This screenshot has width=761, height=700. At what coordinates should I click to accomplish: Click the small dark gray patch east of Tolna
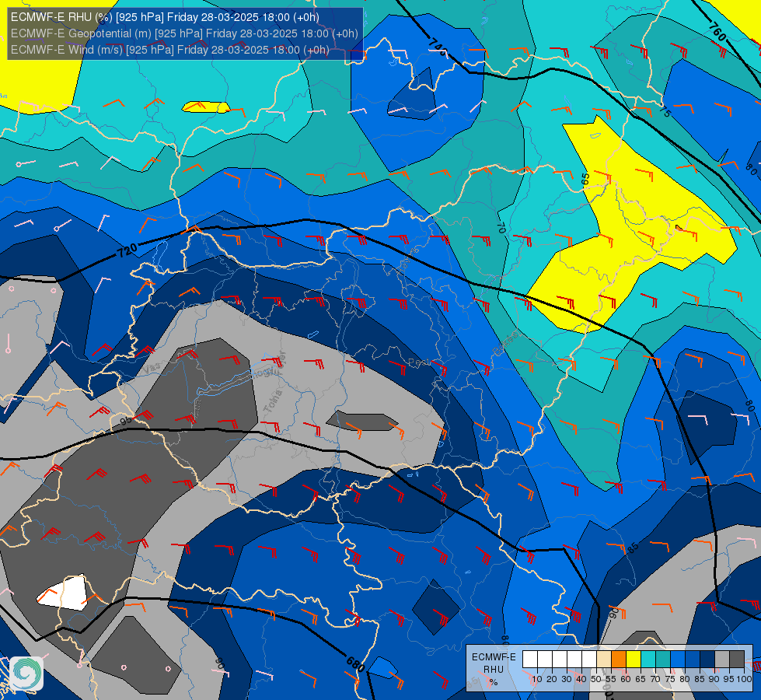[362, 421]
